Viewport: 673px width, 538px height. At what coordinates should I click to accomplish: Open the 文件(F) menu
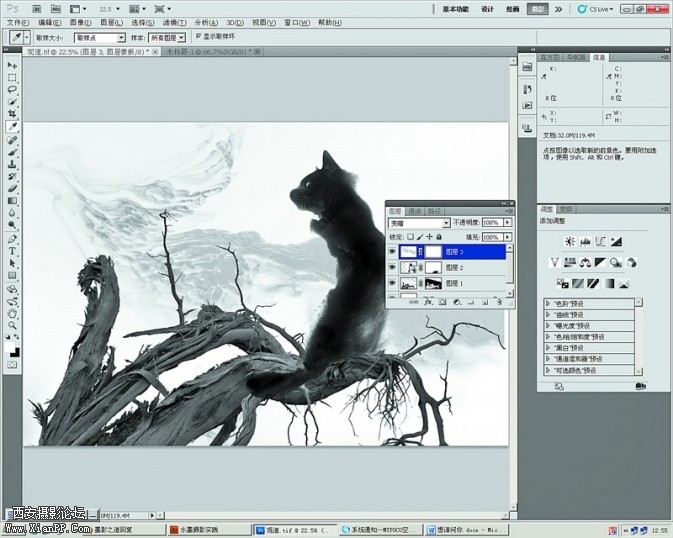pos(18,22)
